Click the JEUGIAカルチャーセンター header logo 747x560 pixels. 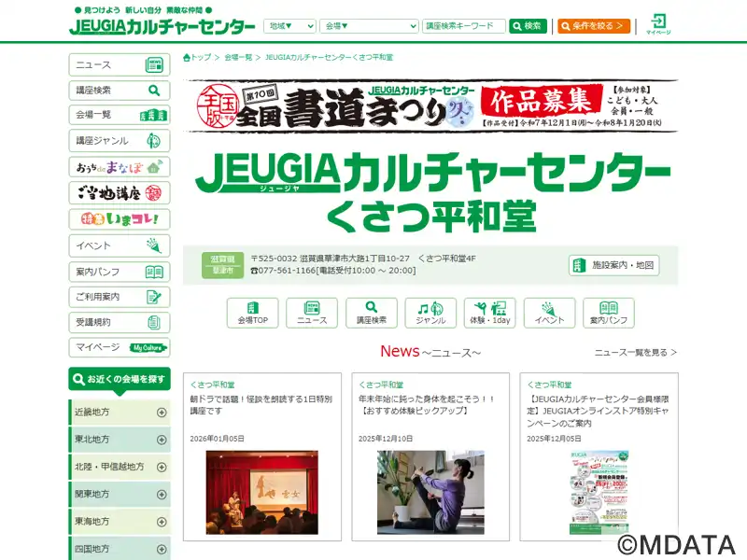(x=162, y=27)
